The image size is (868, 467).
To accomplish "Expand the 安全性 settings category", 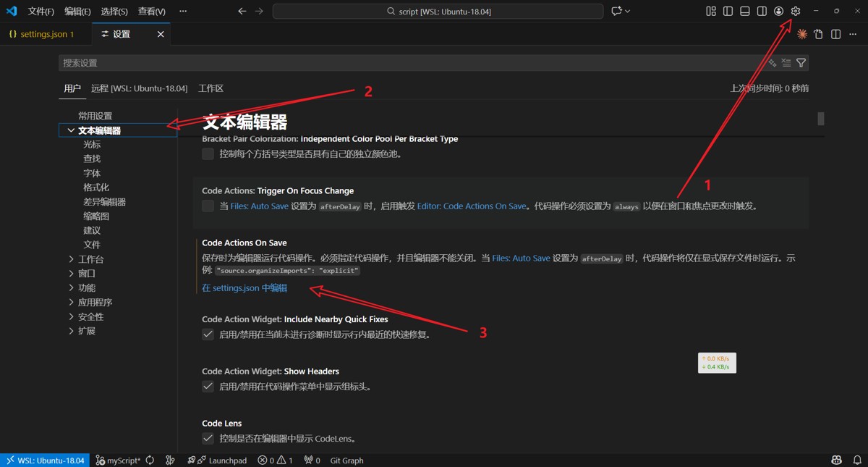I will pos(71,316).
